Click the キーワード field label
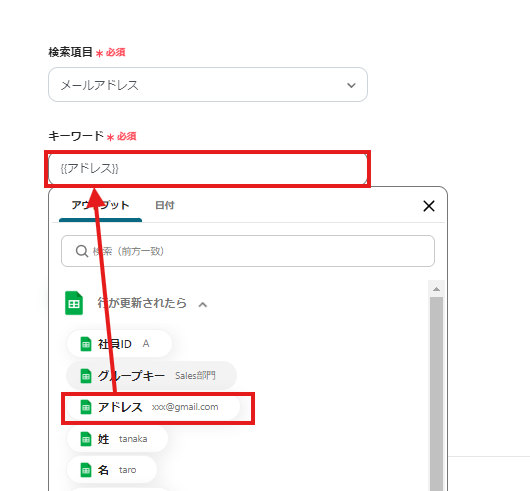Image resolution: width=530 pixels, height=491 pixels. (76, 136)
